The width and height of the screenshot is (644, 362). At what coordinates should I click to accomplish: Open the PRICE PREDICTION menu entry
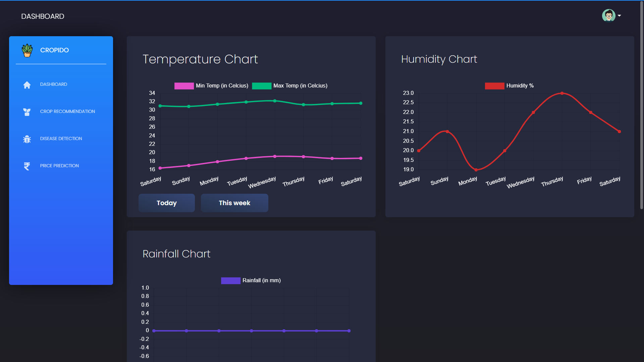point(59,166)
